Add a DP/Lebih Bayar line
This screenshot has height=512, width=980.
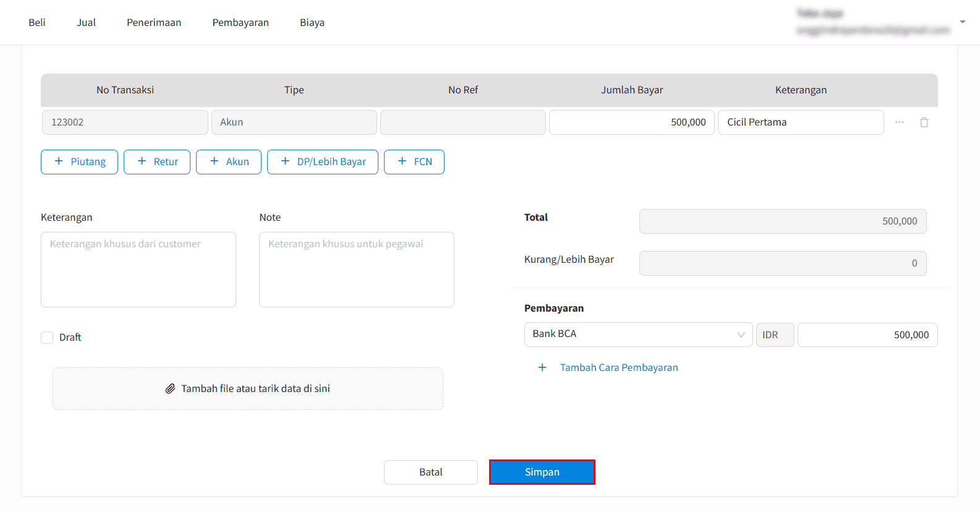(323, 162)
